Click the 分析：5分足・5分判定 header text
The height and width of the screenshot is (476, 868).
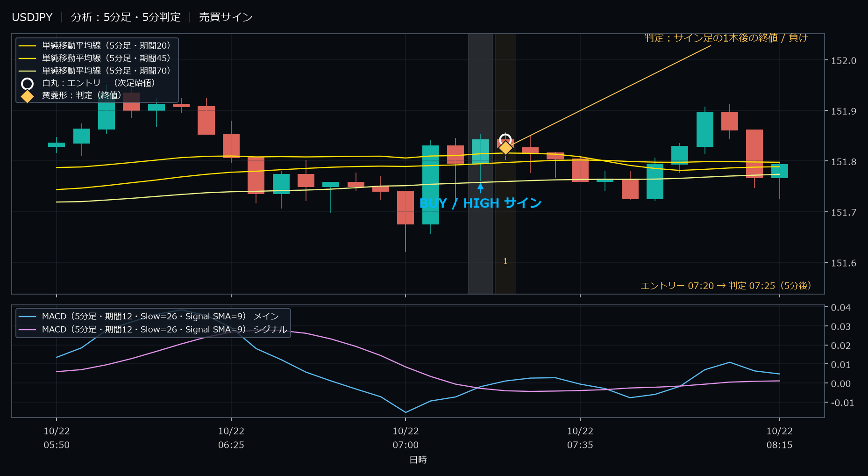coord(126,17)
